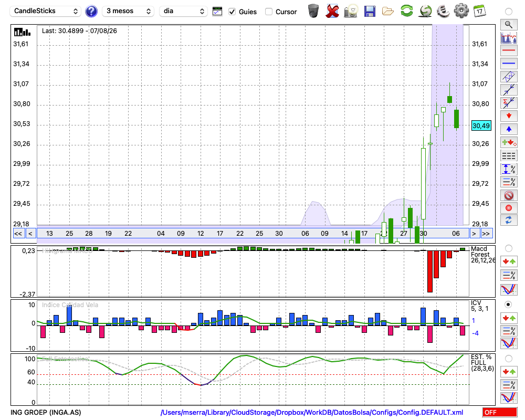Select the magnifier zoom tool
Image resolution: width=525 pixels, height=420 pixels.
coord(509,25)
